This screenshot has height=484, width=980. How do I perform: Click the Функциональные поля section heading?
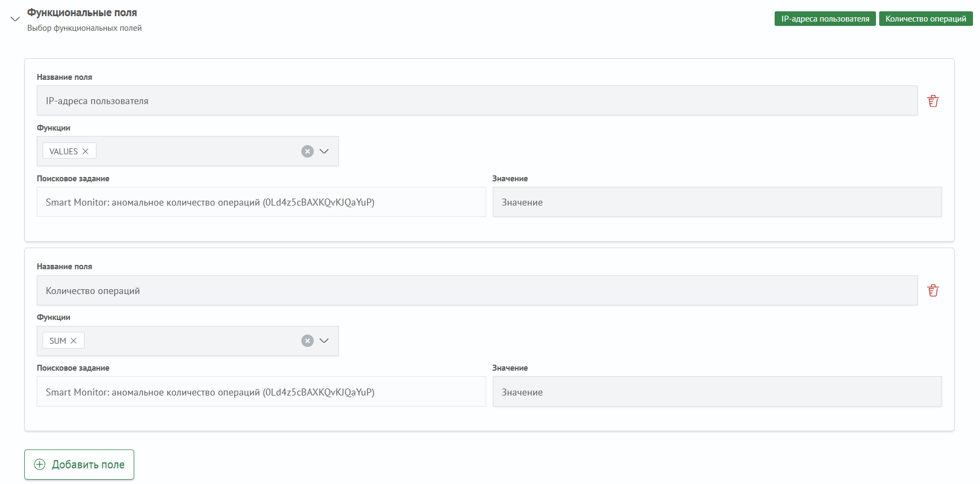tap(82, 13)
